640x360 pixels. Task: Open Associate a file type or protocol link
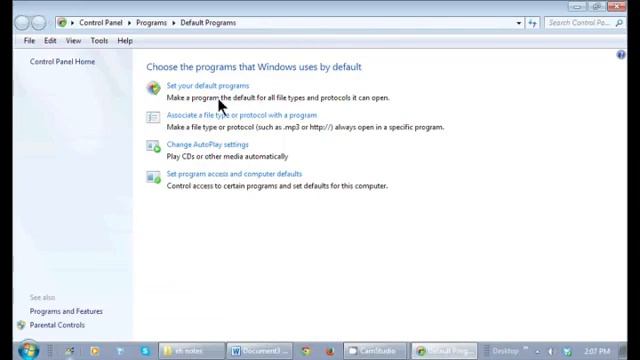(242, 115)
